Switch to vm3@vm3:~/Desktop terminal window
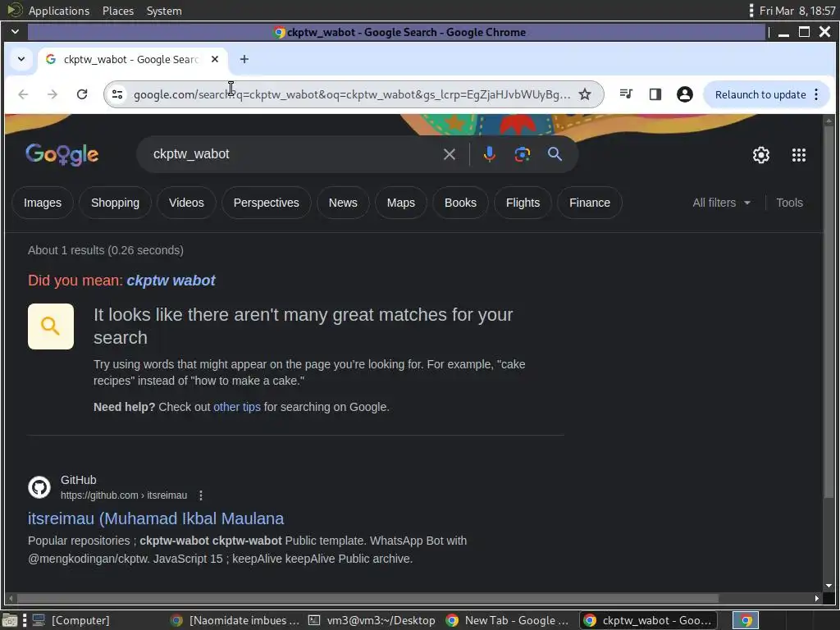840x630 pixels. (372, 620)
